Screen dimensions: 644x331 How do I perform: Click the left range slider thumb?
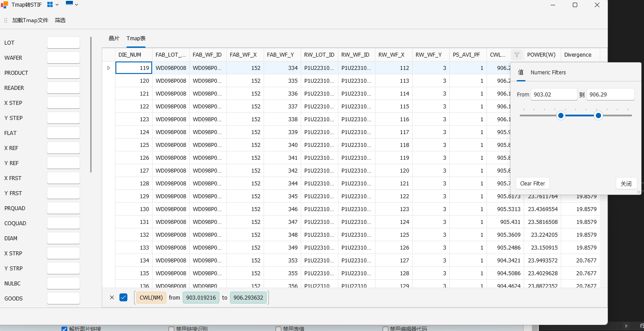[561, 115]
